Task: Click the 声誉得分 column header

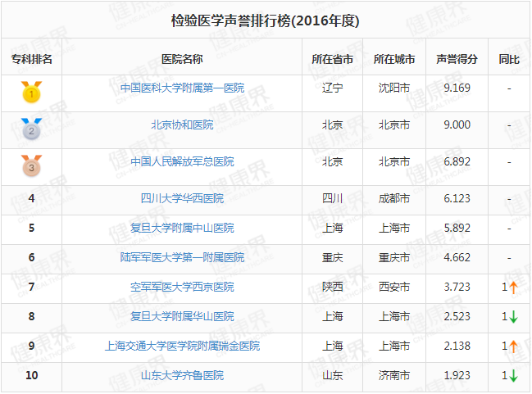Action: pos(457,59)
